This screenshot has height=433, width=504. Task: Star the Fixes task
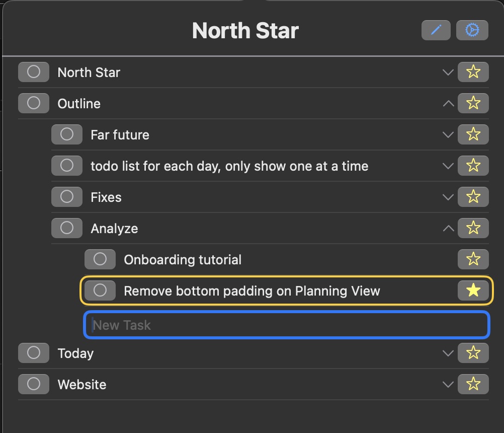tap(473, 197)
